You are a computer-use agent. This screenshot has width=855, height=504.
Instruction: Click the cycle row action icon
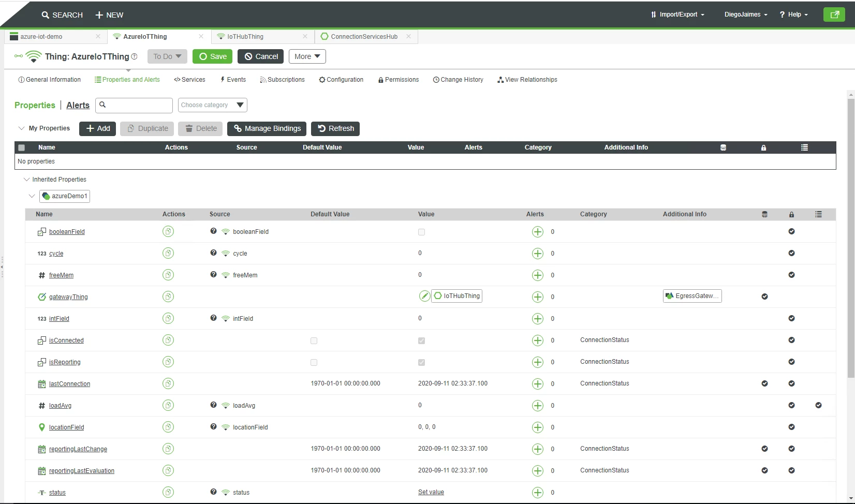(x=168, y=253)
